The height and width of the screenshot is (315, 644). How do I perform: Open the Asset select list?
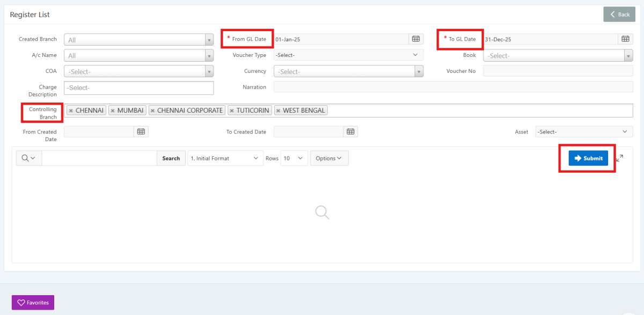click(x=584, y=131)
